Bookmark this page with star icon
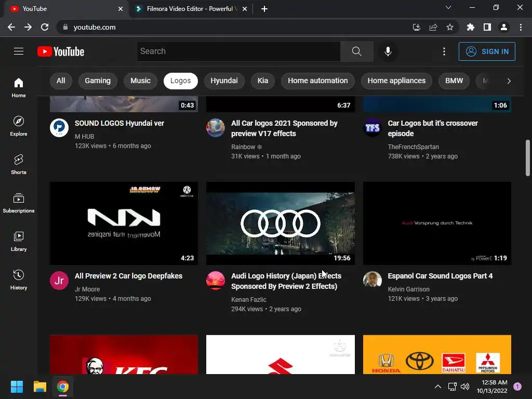The width and height of the screenshot is (532, 399). (x=449, y=27)
